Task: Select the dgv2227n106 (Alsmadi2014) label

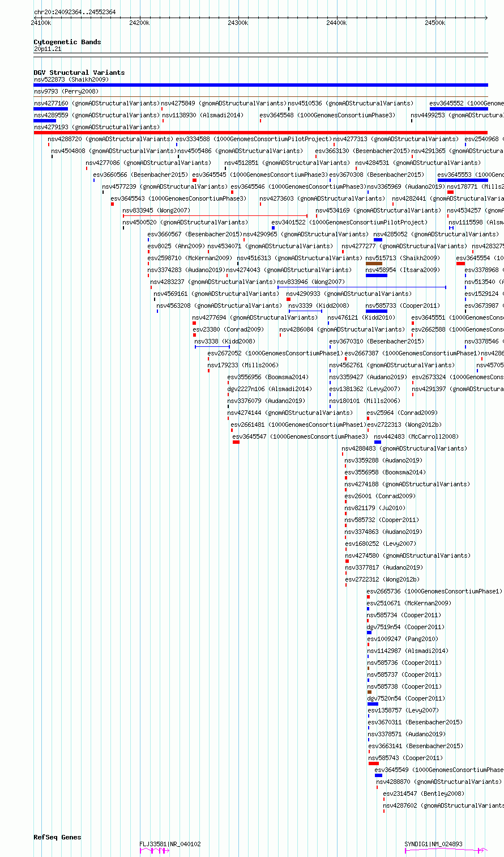Action: click(270, 389)
